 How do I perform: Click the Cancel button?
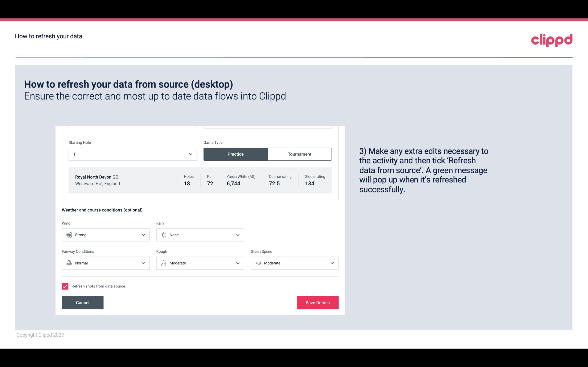coord(83,303)
